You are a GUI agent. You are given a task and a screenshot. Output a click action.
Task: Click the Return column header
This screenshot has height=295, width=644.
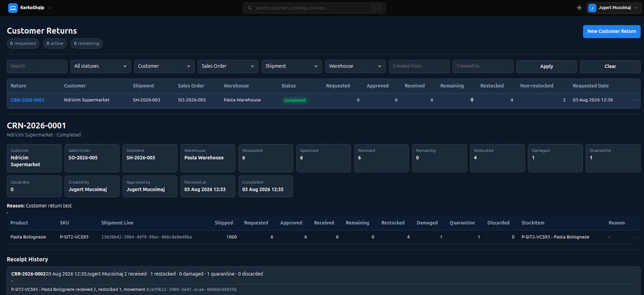(18, 86)
